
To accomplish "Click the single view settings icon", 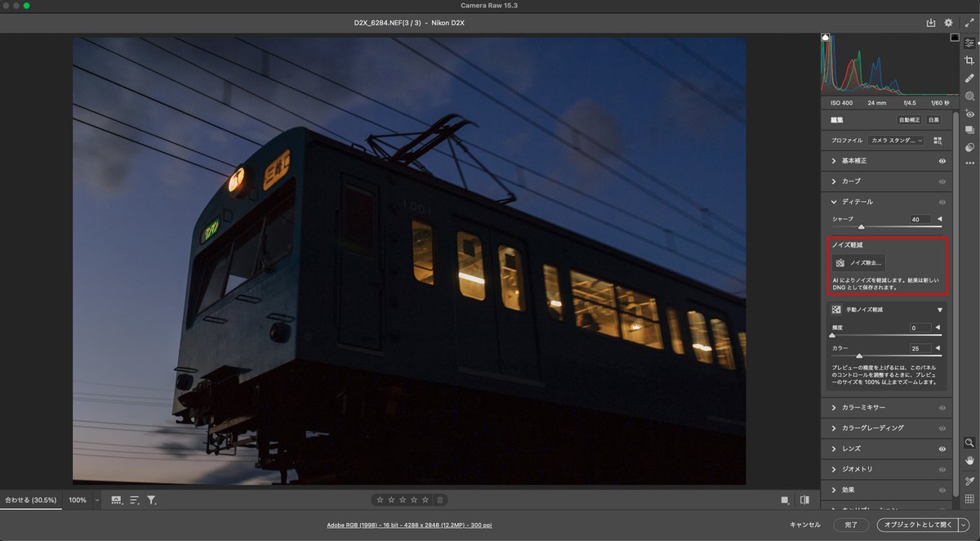I will tap(785, 500).
